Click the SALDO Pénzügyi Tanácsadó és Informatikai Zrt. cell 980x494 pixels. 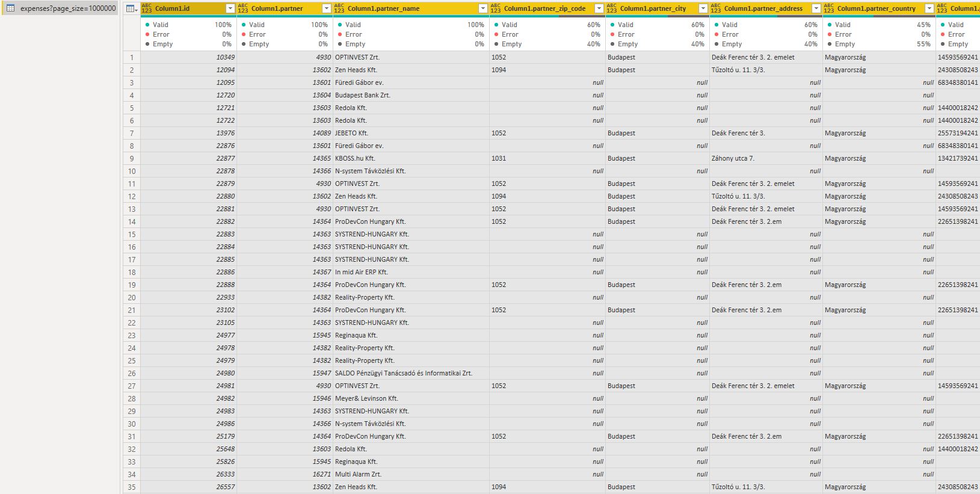click(411, 373)
